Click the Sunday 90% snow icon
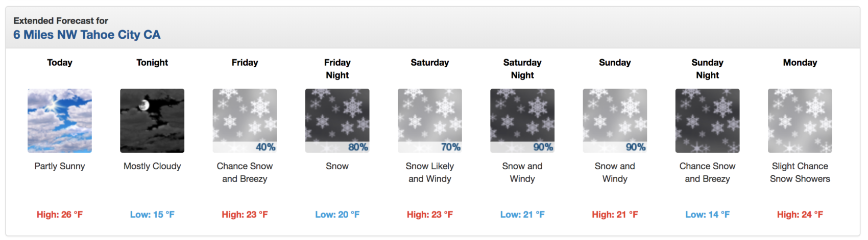 tap(615, 121)
